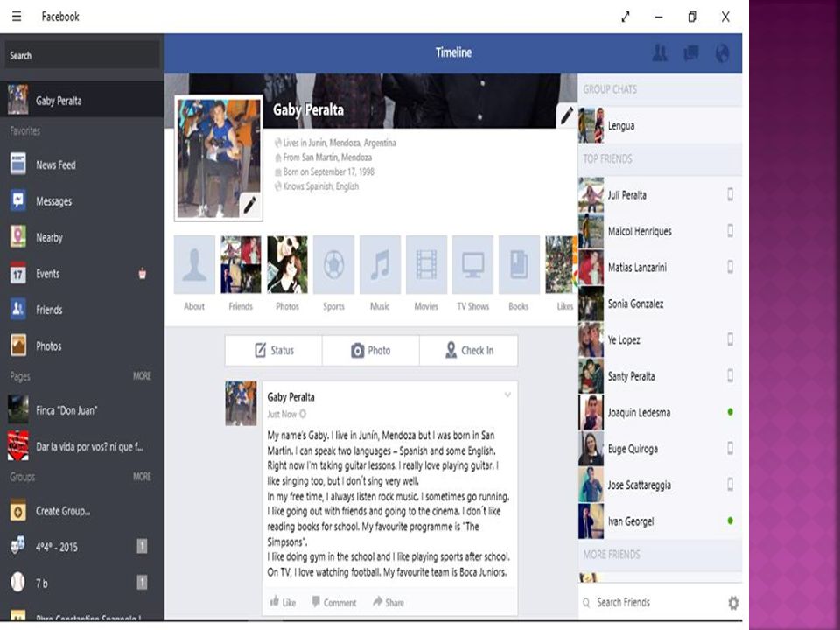Like Gaby Peralta's post

pyautogui.click(x=283, y=602)
